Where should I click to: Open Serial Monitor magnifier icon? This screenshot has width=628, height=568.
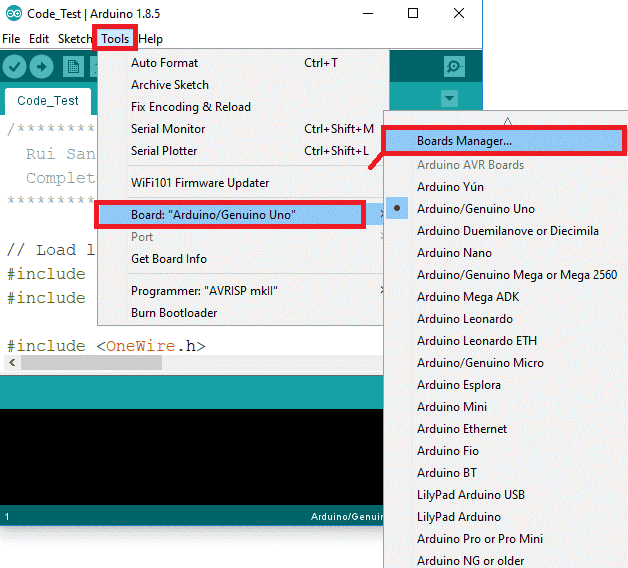[454, 66]
